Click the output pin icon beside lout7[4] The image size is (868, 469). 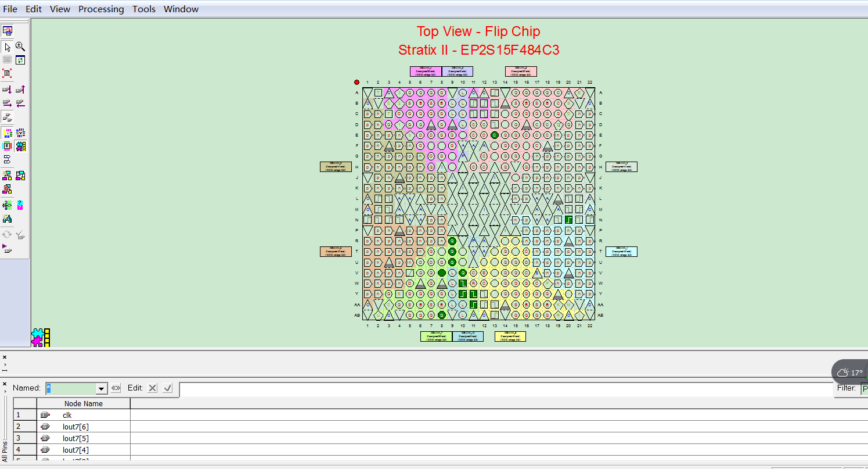click(45, 450)
